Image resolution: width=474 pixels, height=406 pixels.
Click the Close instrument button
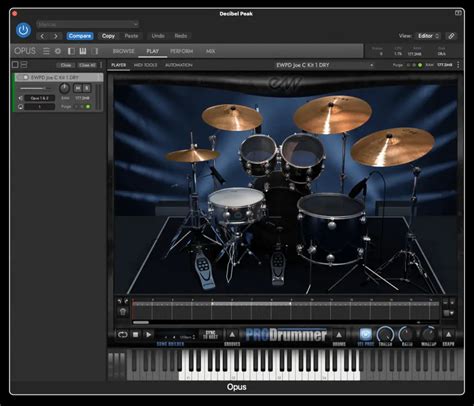(x=66, y=65)
